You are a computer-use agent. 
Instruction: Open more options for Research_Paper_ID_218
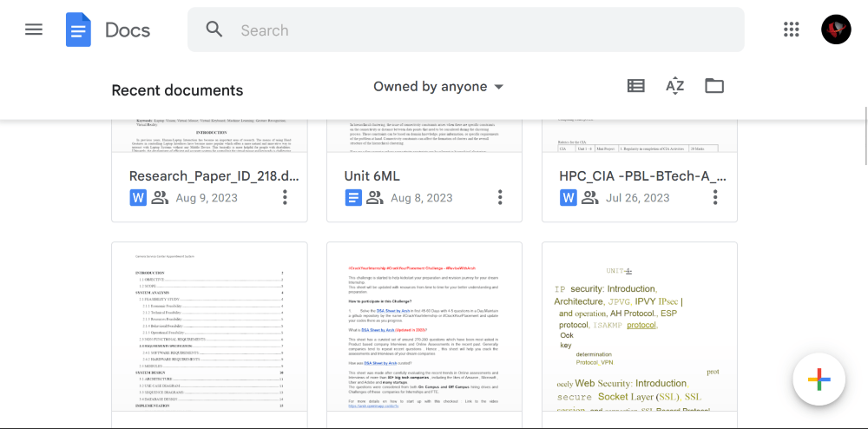pos(285,198)
